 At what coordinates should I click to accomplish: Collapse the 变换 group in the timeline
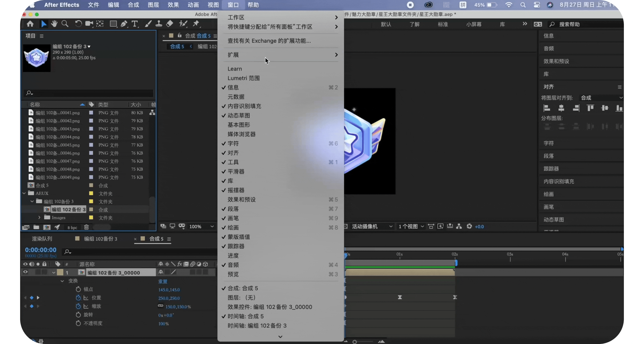click(62, 281)
